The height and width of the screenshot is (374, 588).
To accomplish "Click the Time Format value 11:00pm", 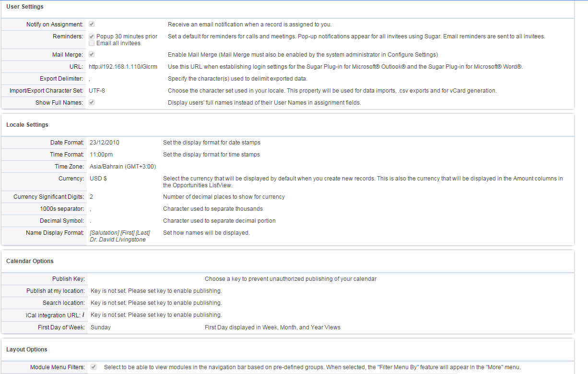I will [102, 155].
